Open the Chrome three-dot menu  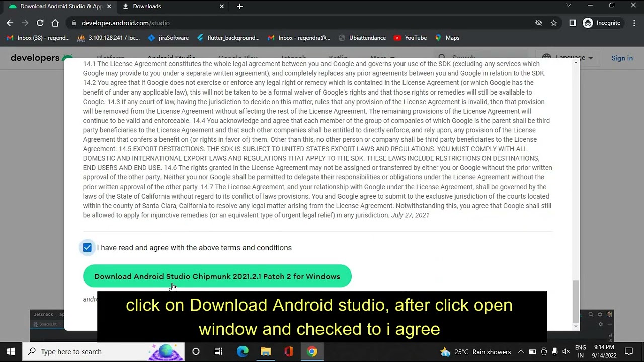[633, 23]
